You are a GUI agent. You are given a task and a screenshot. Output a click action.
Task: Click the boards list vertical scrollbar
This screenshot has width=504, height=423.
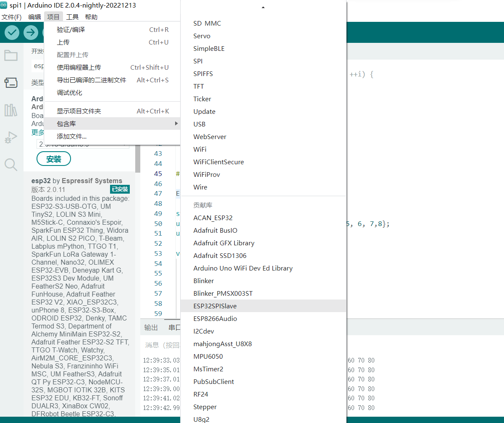click(x=138, y=160)
